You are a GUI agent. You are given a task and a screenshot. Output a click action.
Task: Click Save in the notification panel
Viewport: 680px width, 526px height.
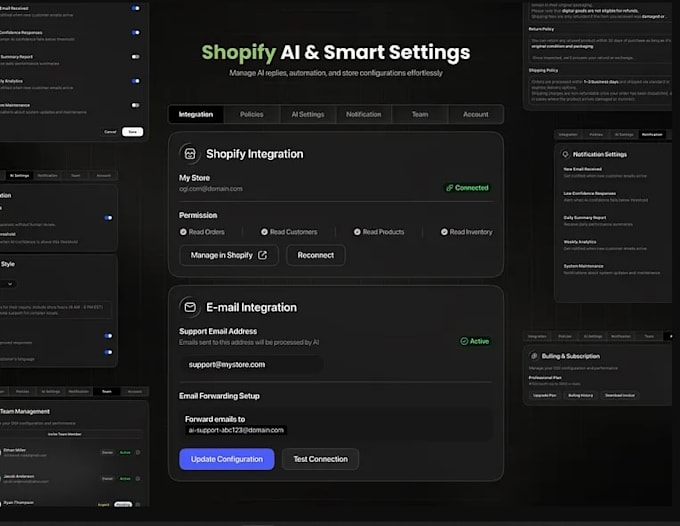tap(133, 132)
